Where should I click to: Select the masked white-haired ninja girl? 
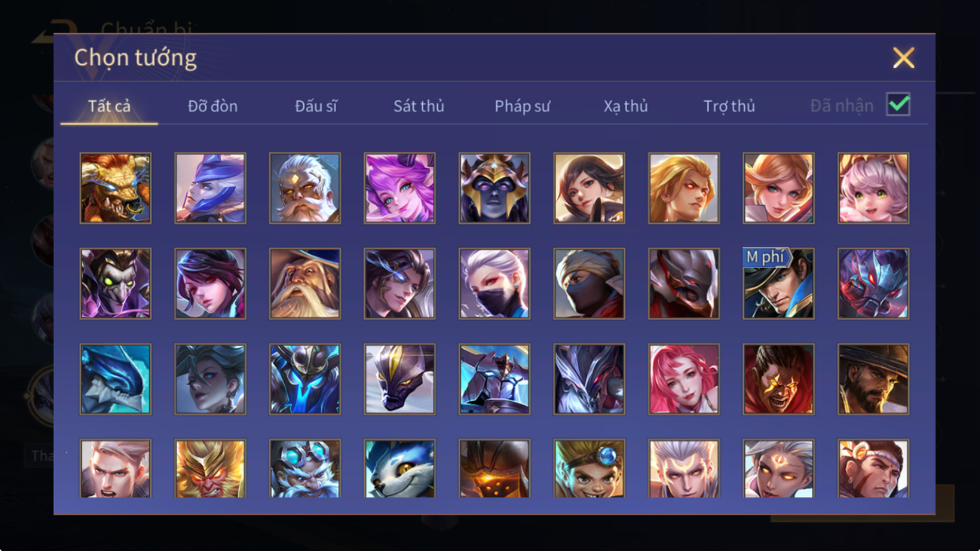tap(494, 283)
